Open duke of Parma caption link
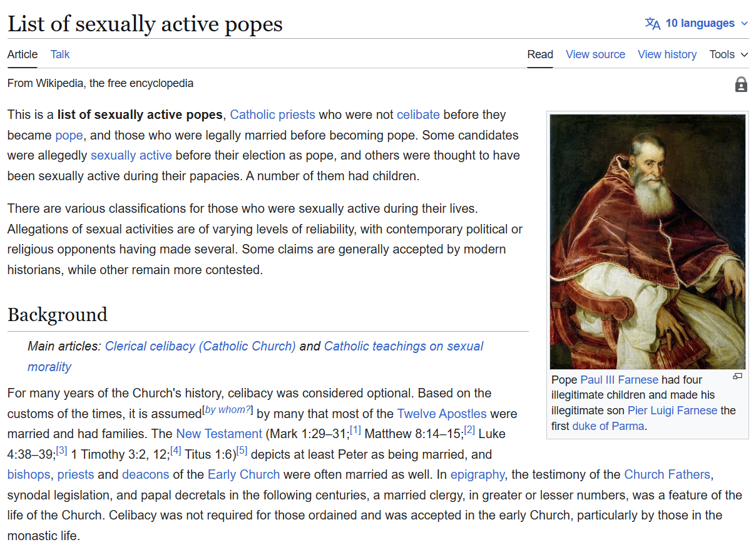 (x=608, y=426)
